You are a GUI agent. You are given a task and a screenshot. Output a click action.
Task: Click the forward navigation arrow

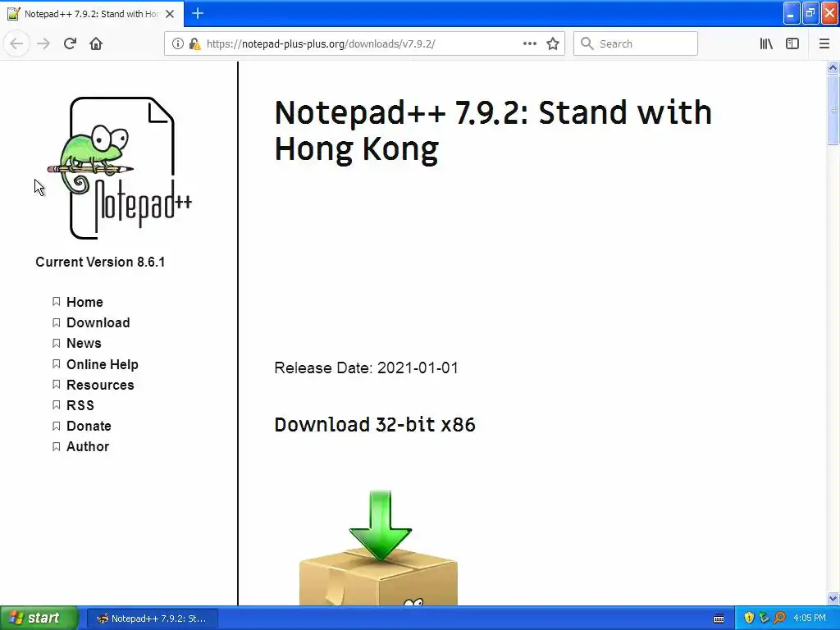[x=43, y=43]
